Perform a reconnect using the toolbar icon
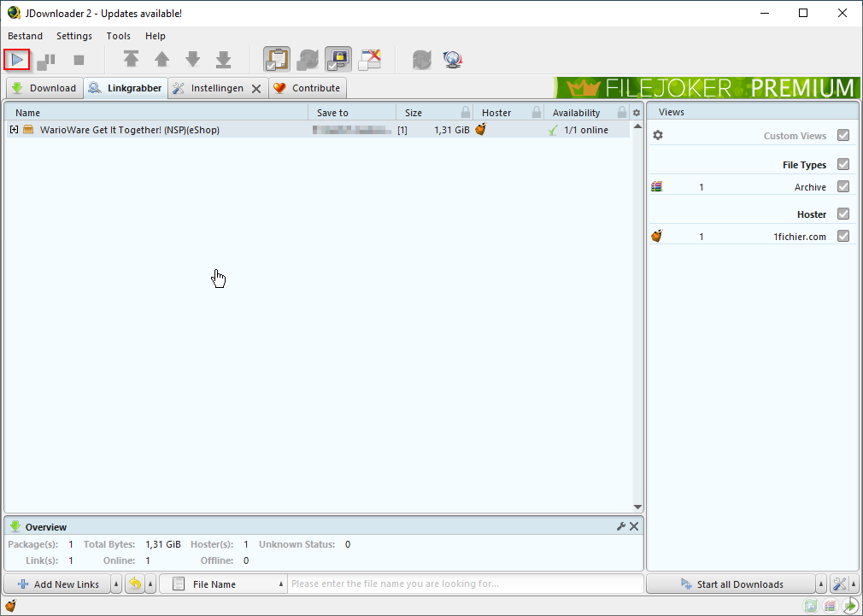This screenshot has width=863, height=616. tap(422, 60)
